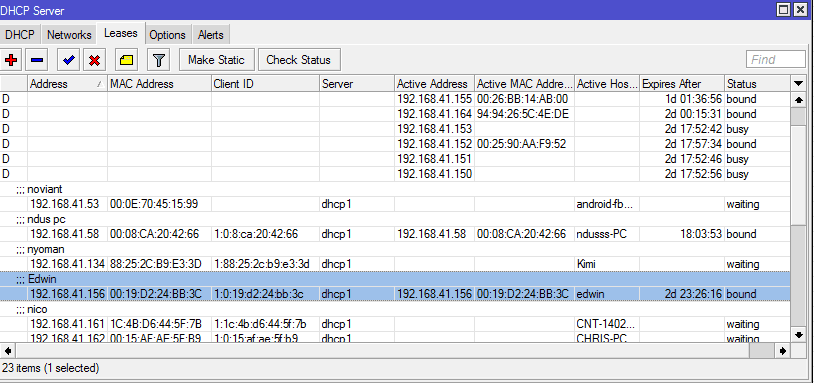Click the ndus pc comment row
This screenshot has height=383, width=814.
pos(395,219)
